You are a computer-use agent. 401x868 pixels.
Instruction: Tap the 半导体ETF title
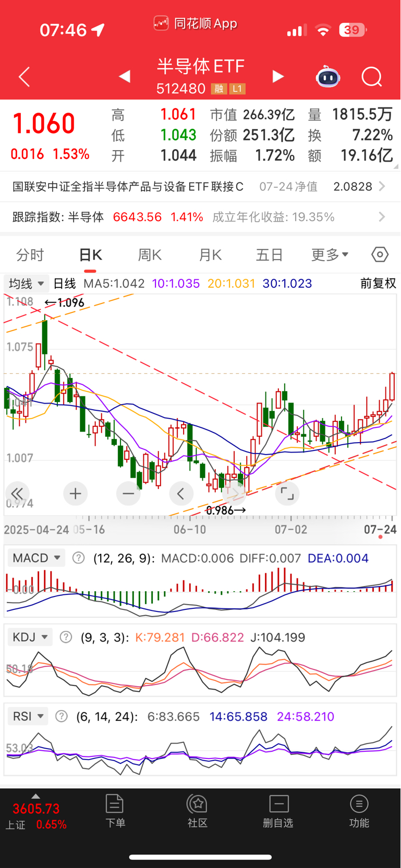click(x=201, y=66)
